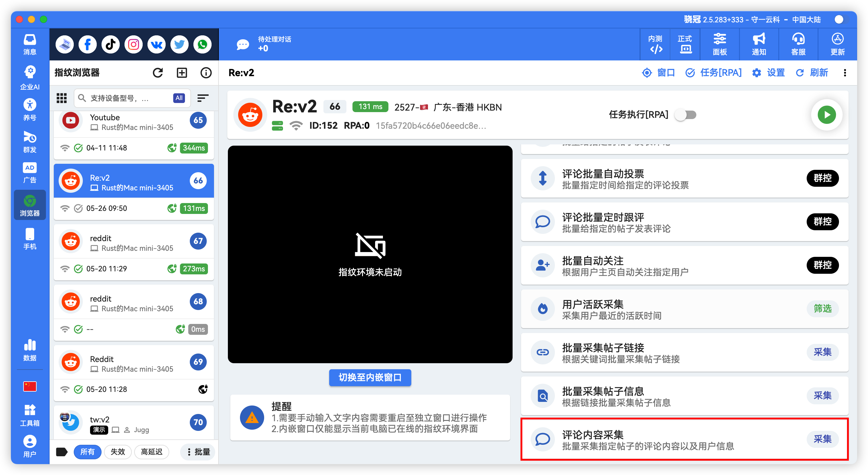Open the 企业AI sidebar section

point(30,78)
